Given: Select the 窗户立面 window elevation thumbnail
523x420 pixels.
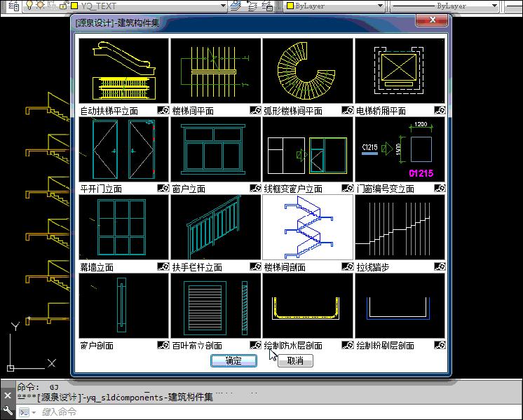Looking at the screenshot, I should 216,149.
